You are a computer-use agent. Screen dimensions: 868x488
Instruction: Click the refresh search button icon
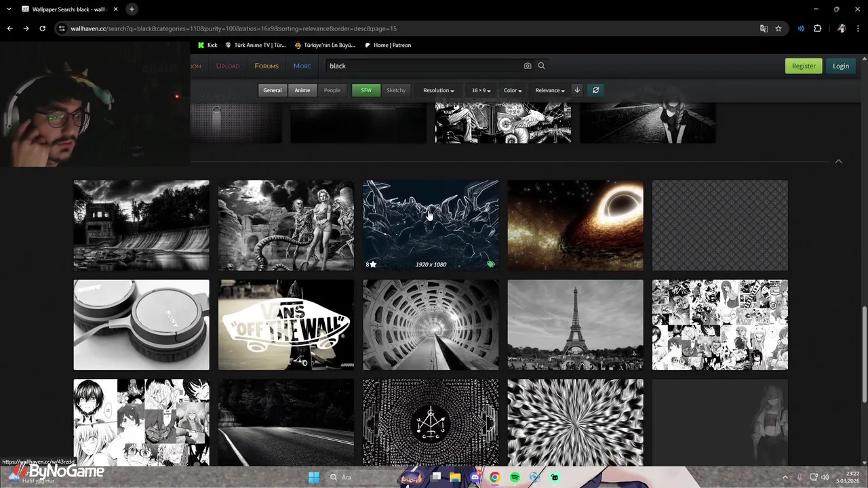click(x=595, y=90)
